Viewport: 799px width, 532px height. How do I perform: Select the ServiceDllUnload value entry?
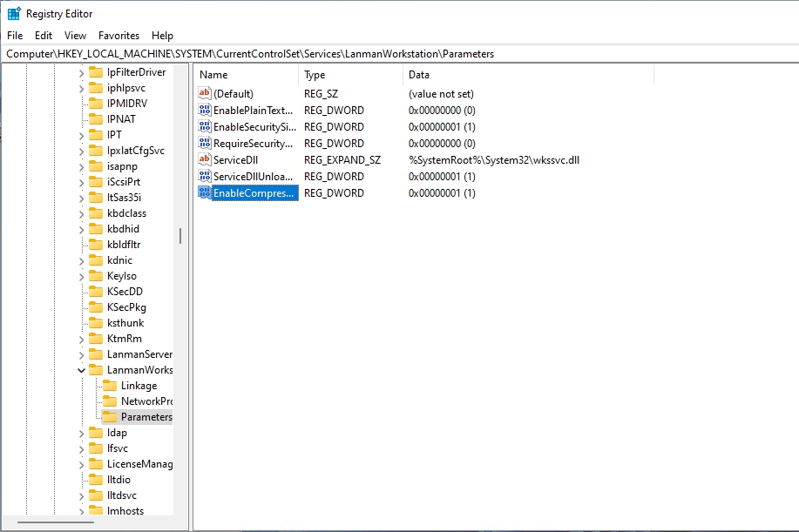253,177
